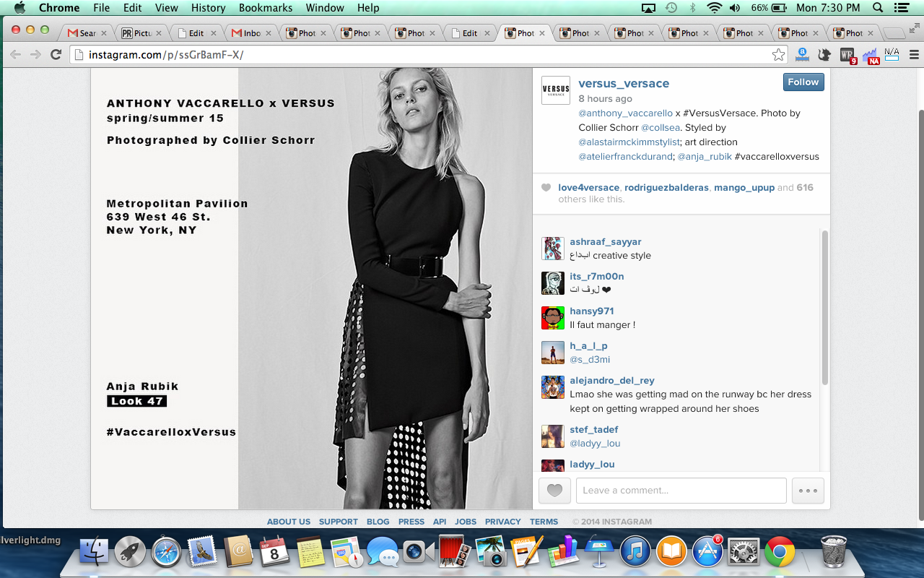Open the File menu
924x578 pixels.
tap(101, 8)
